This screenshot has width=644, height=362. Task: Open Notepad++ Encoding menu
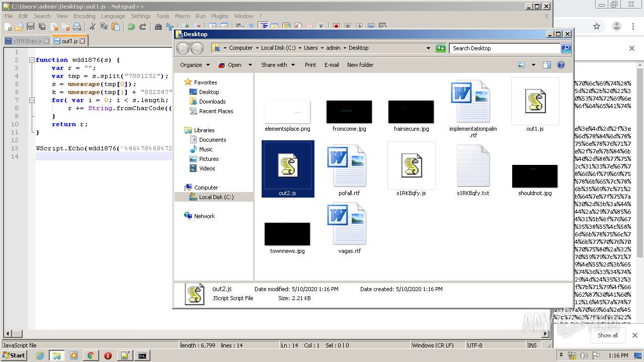[84, 16]
